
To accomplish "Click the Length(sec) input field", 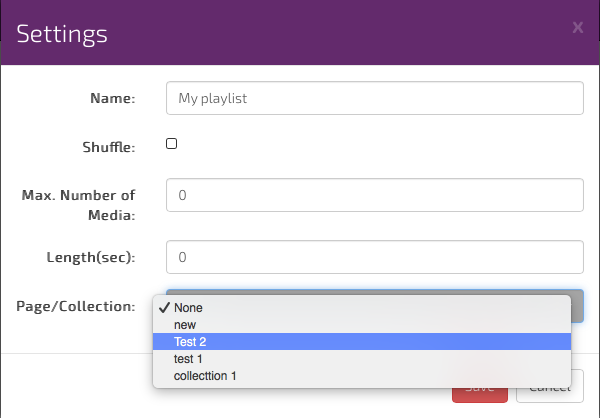I will click(374, 257).
